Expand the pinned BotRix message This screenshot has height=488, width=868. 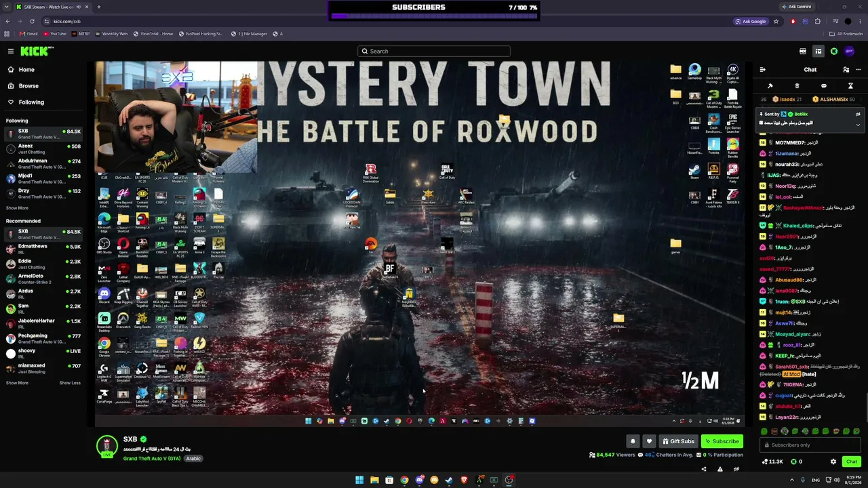(x=858, y=125)
